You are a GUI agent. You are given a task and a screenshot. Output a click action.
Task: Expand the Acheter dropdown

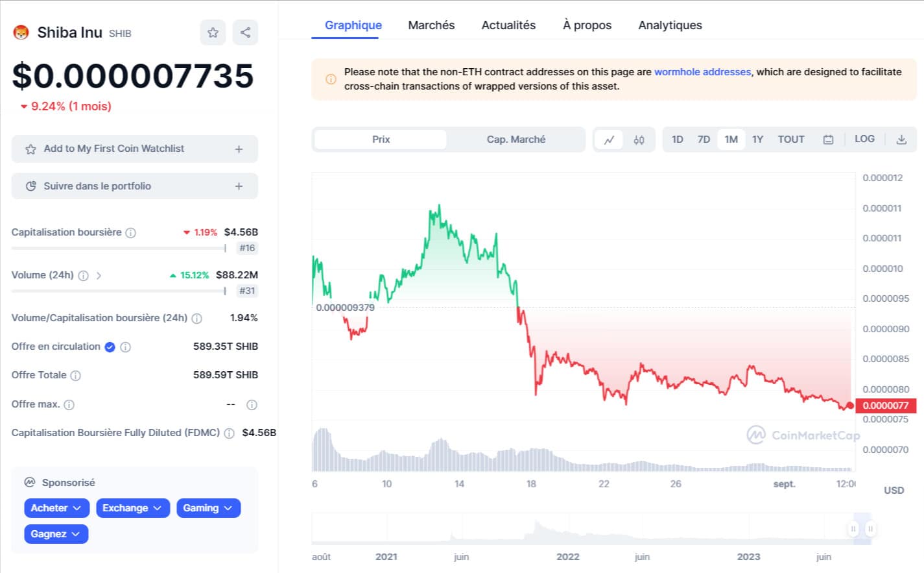(x=56, y=508)
